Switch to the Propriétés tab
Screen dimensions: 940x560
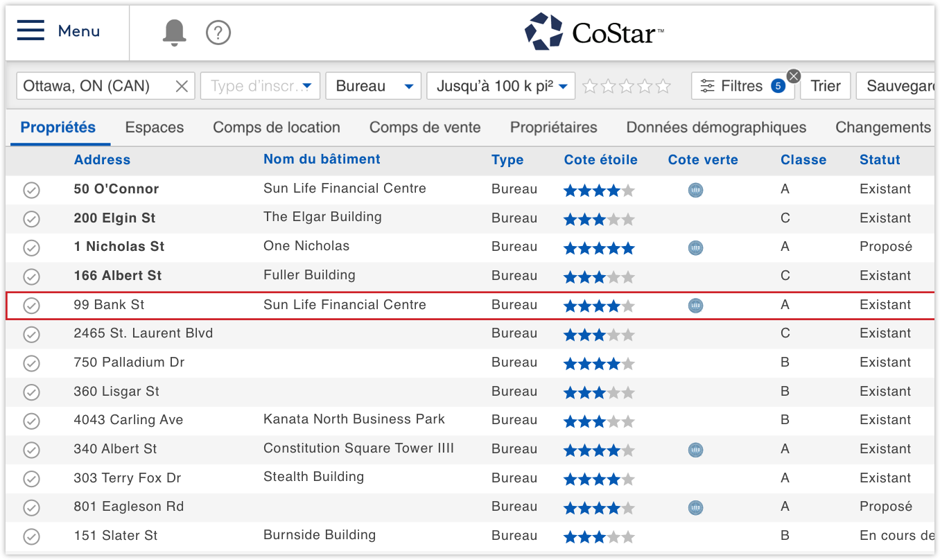pos(58,128)
